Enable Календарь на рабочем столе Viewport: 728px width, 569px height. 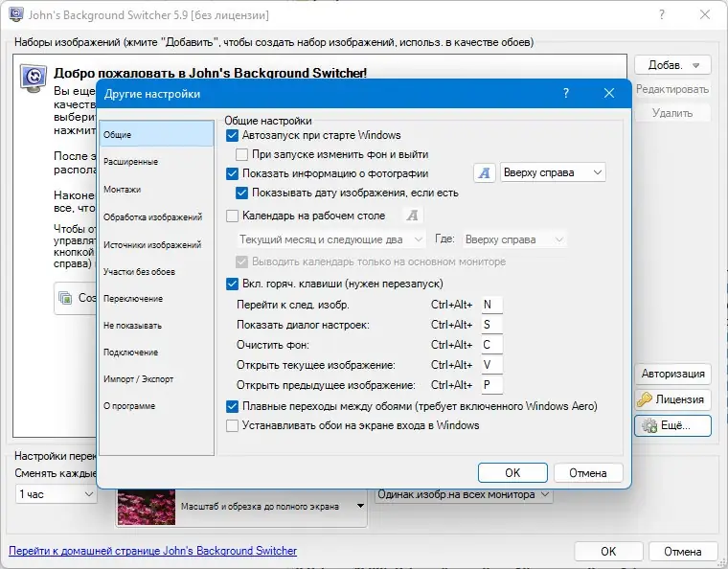[x=232, y=216]
